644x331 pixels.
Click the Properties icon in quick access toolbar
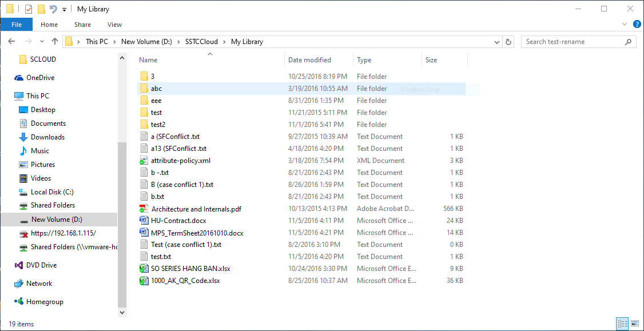coord(29,9)
